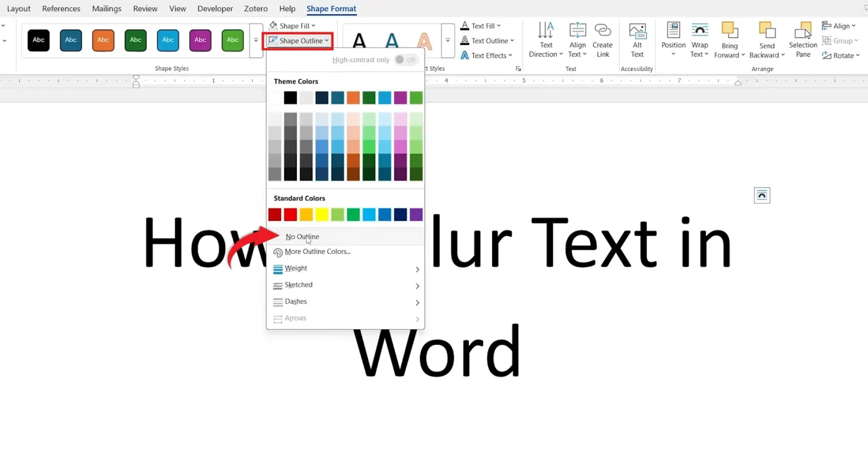Select the blue WordArt style A
This screenshot has height=468, width=868.
(392, 41)
